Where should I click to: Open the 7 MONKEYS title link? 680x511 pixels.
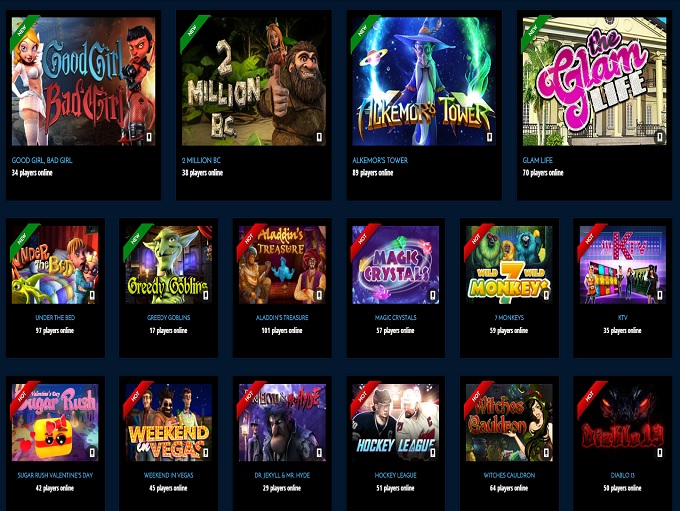pyautogui.click(x=510, y=318)
